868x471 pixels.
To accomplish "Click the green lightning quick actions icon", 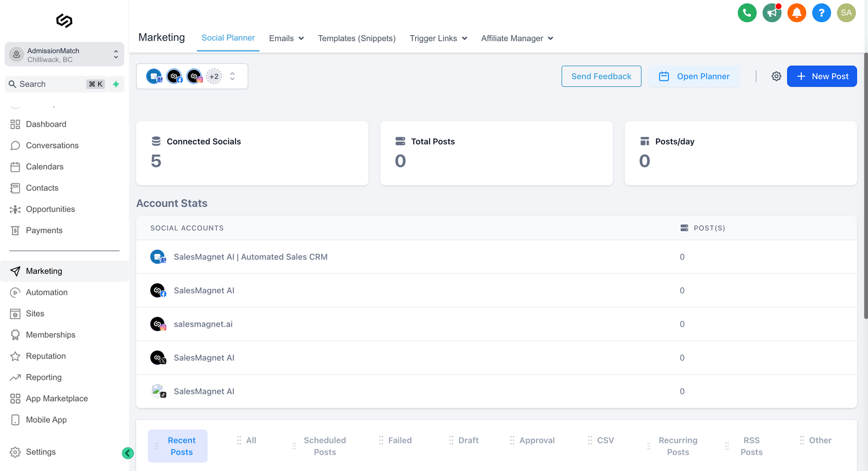I will click(x=116, y=84).
